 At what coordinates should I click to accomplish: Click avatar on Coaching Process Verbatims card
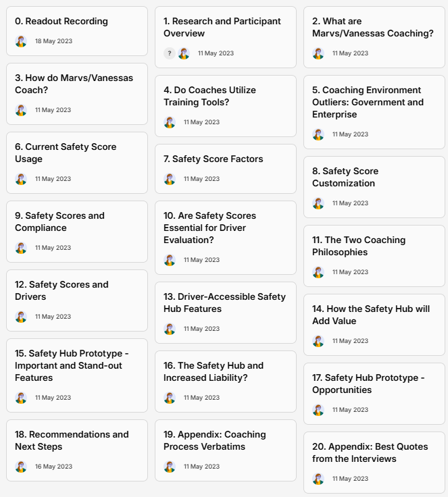pyautogui.click(x=170, y=467)
